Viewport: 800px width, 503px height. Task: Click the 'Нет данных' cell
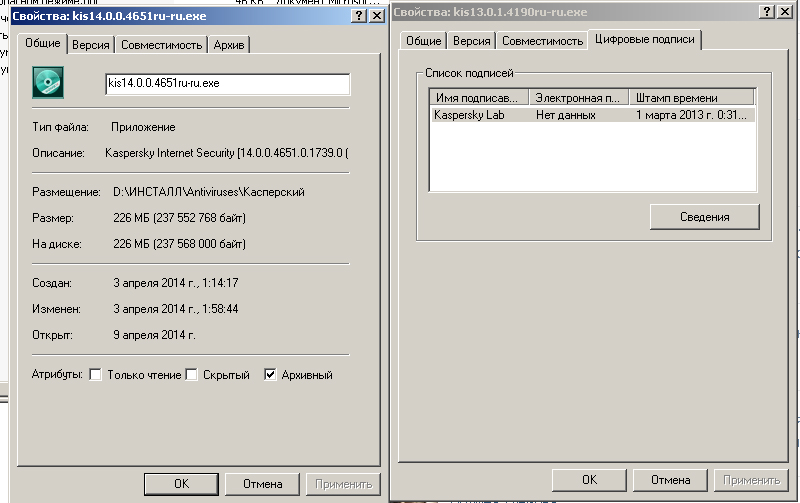pyautogui.click(x=565, y=115)
